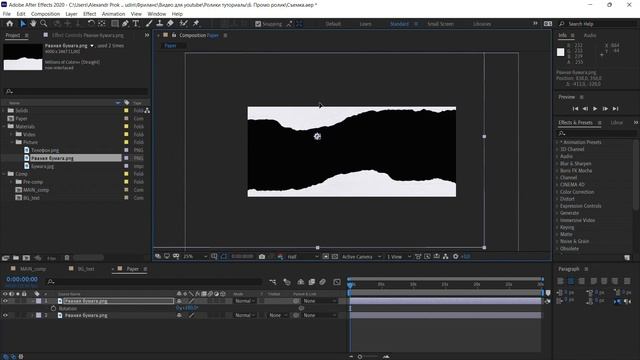
Task: Open layer 1 Parent & Link dropdown
Action: pos(320,301)
